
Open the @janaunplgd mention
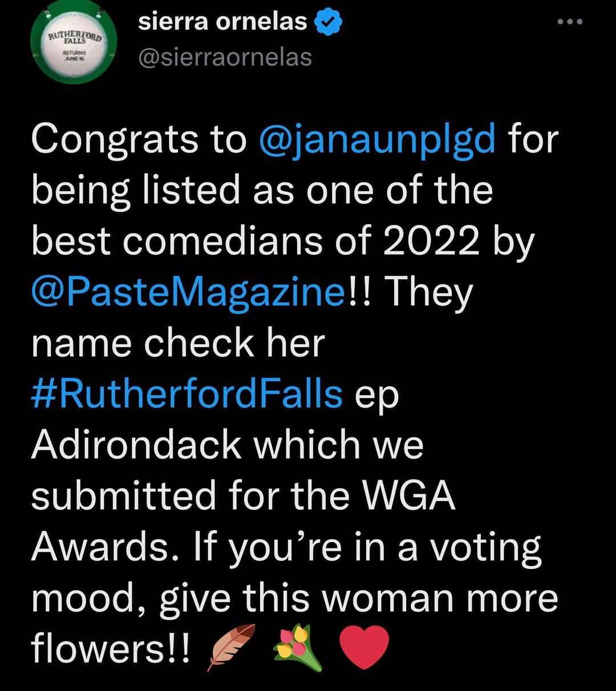377,140
